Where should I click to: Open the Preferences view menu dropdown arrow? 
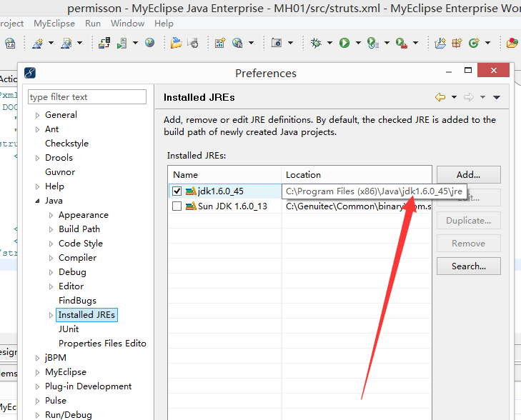497,97
